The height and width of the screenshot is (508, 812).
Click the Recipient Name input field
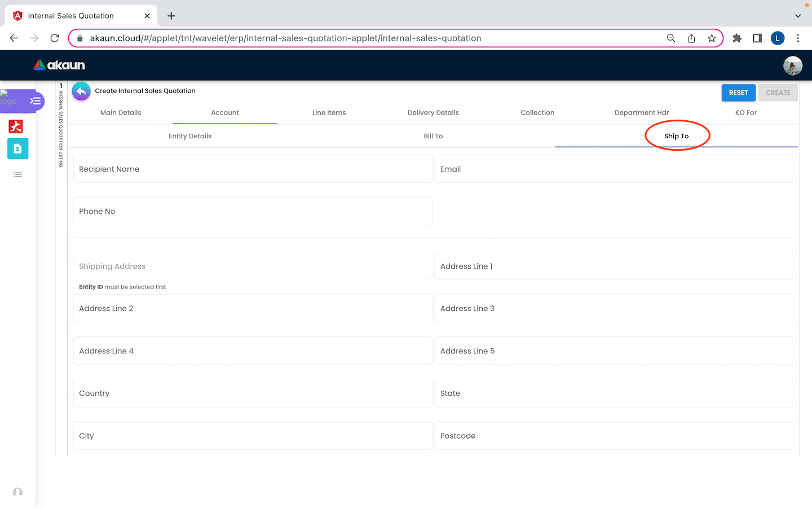pyautogui.click(x=253, y=169)
